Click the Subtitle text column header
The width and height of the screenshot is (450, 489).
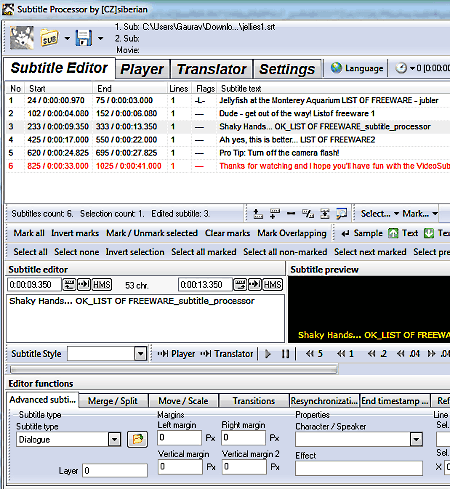click(334, 89)
